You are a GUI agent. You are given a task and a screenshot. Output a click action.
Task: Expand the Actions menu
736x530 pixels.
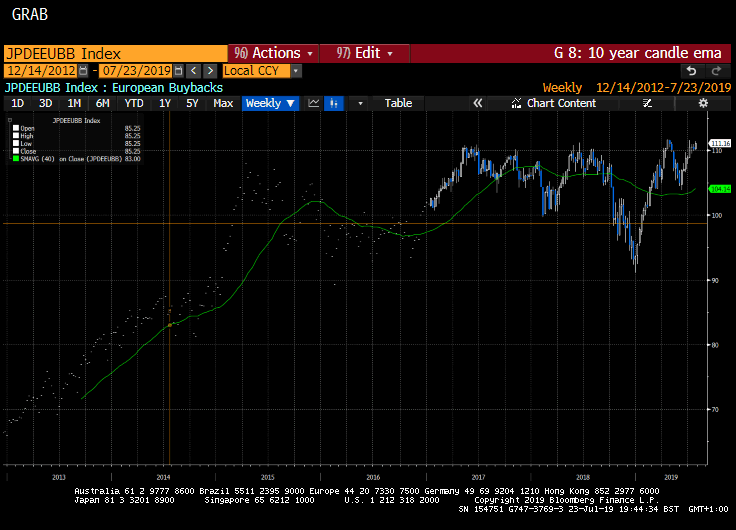tap(274, 53)
